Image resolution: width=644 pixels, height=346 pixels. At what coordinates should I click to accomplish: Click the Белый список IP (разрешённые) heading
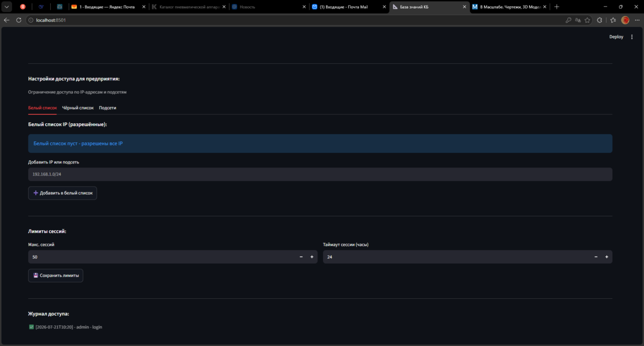pyautogui.click(x=68, y=124)
